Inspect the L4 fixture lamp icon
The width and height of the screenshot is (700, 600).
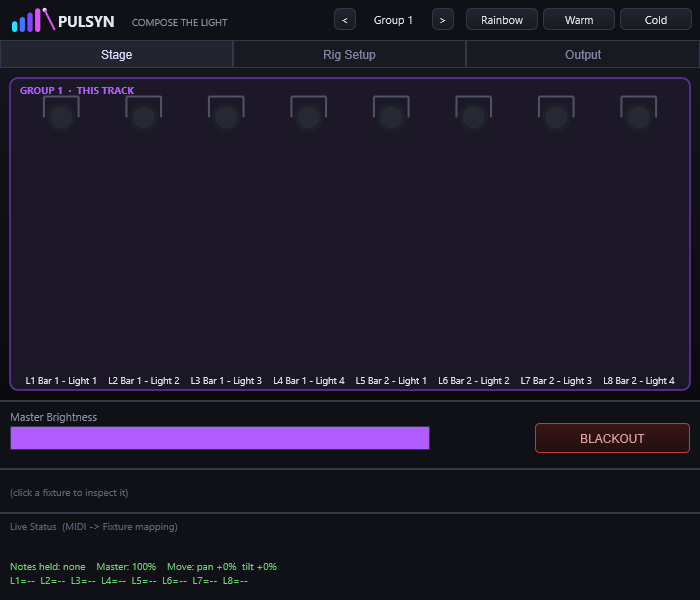[x=308, y=113]
